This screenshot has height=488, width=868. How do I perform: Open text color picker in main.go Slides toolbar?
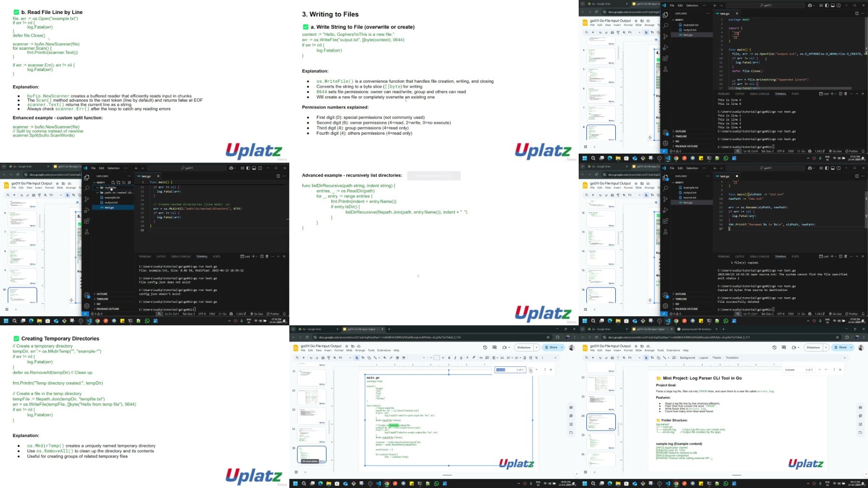[467, 358]
